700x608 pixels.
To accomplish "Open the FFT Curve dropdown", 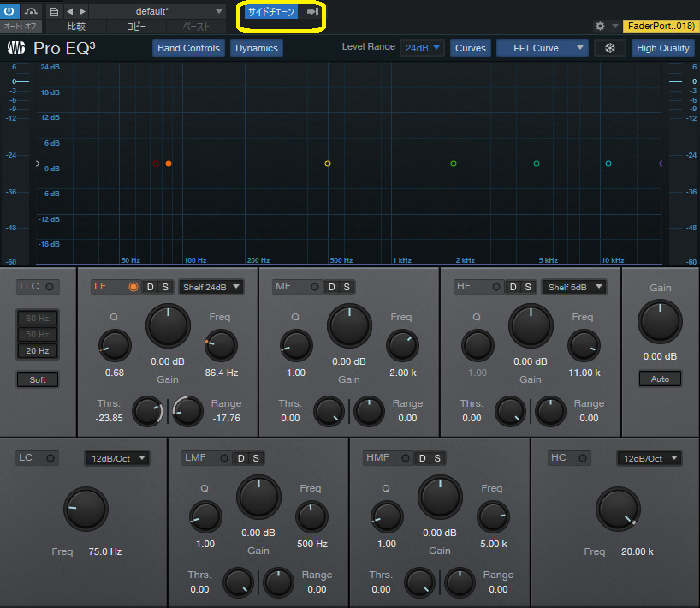I will click(542, 48).
